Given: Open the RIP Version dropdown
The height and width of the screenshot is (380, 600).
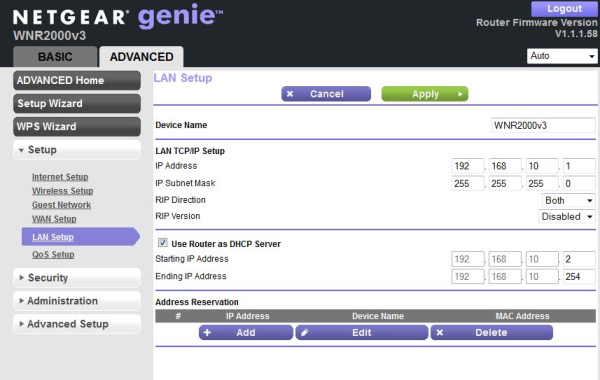Looking at the screenshot, I should coord(566,217).
